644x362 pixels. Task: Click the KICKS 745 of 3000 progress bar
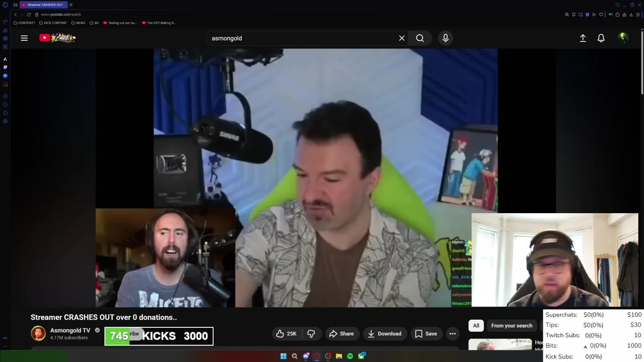159,336
